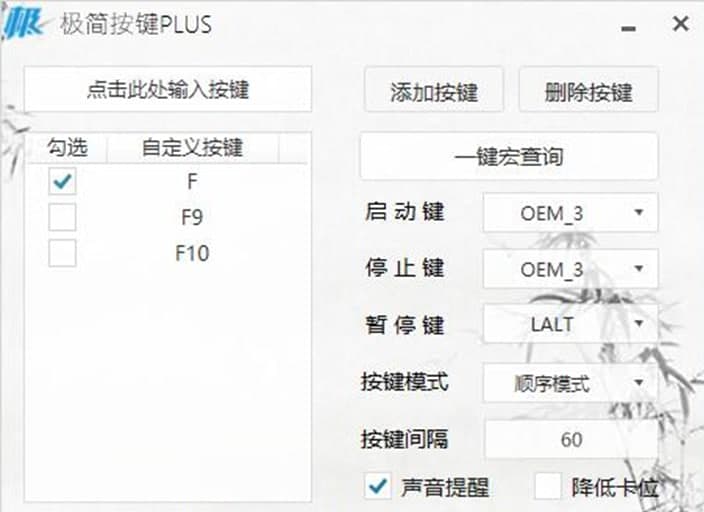
Task: Enable the F9 key checkbox
Action: (x=62, y=217)
